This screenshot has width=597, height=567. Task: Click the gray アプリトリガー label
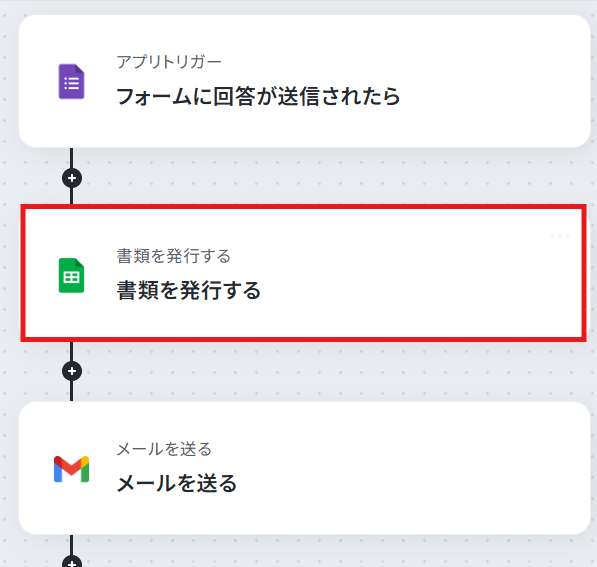[x=169, y=62]
